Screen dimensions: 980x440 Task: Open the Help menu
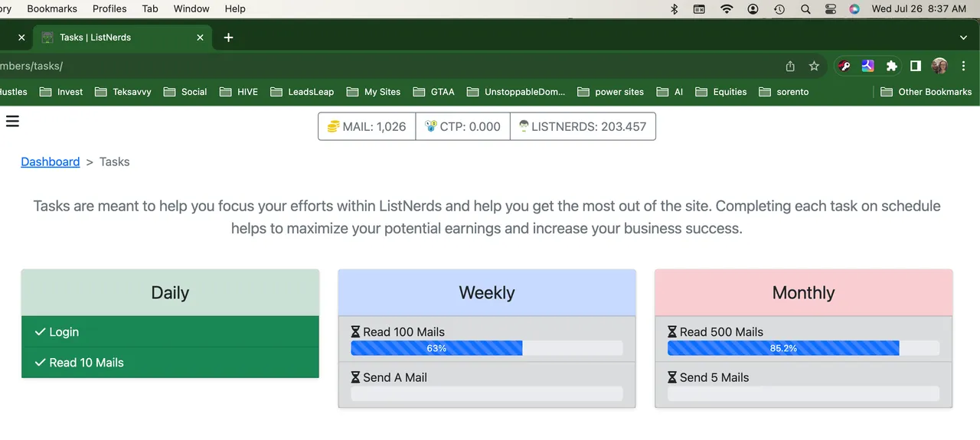tap(235, 8)
